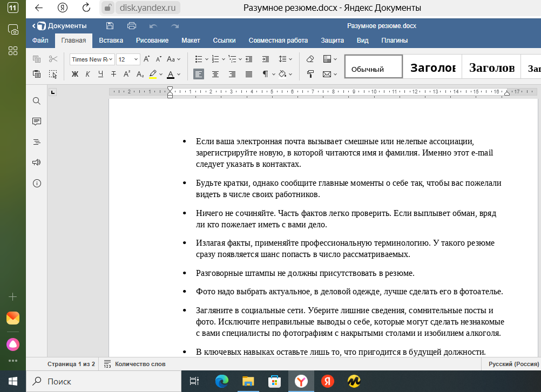Redo the last undone action

[175, 26]
